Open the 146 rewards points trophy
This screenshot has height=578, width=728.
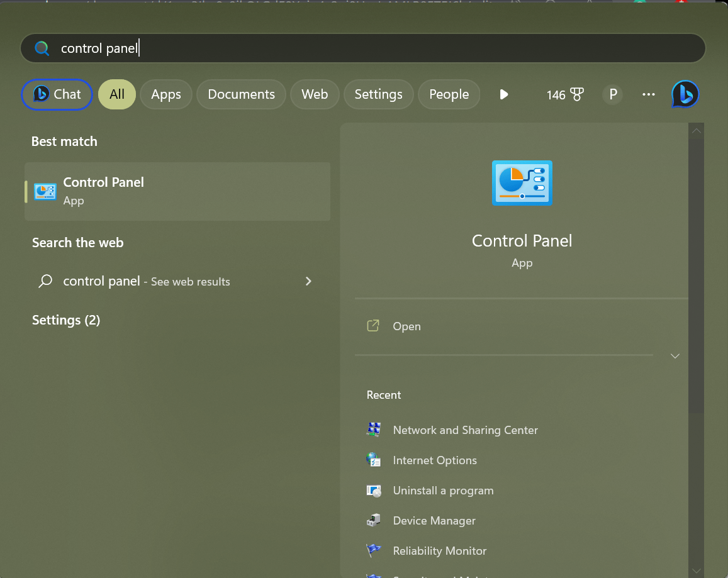(x=565, y=95)
